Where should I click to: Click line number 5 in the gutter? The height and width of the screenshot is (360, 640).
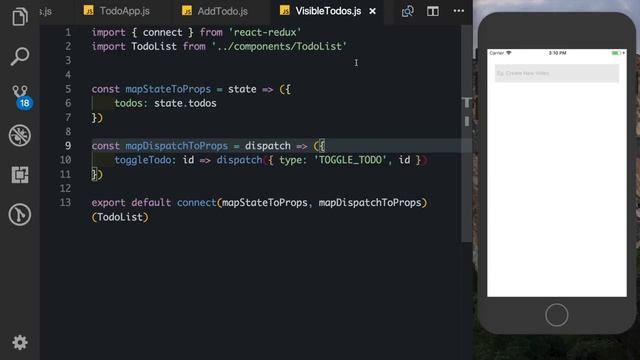click(68, 89)
